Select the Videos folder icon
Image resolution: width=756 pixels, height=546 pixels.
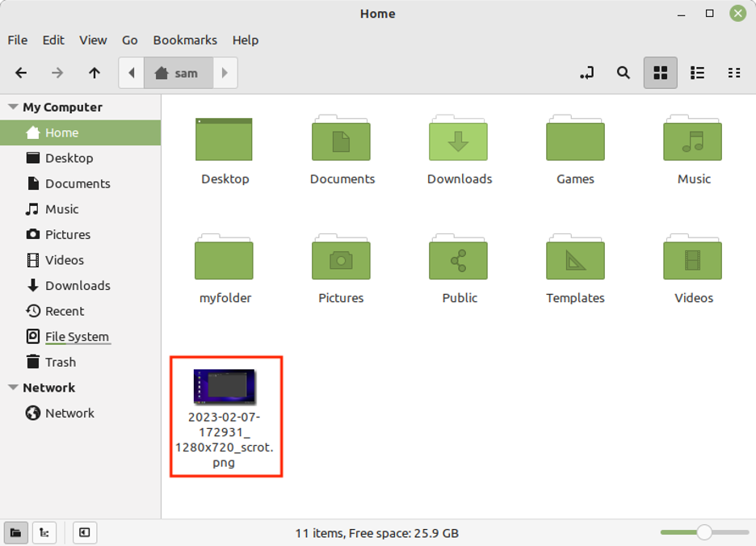pyautogui.click(x=693, y=257)
